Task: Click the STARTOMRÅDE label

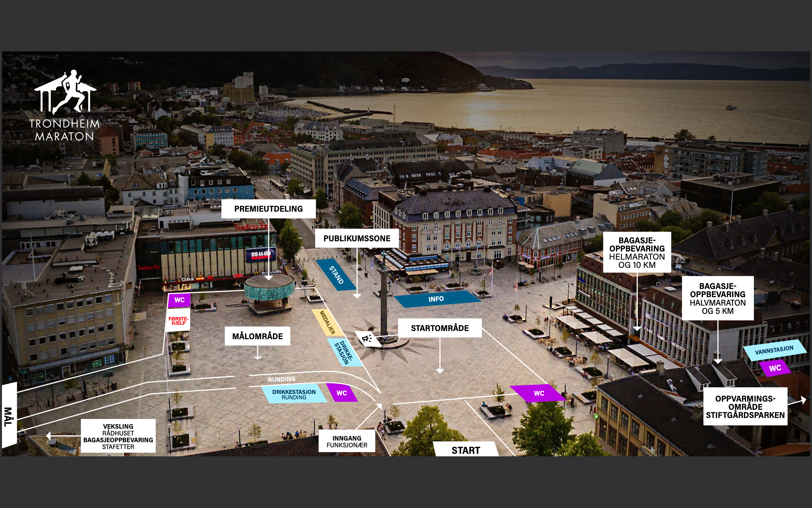Action: click(440, 328)
